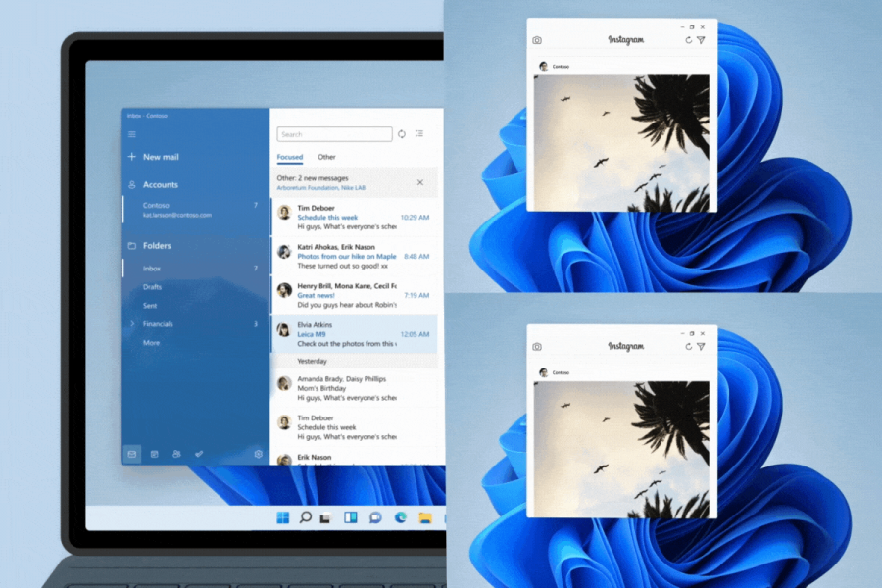Switch to the Other inbox tab
Viewport: 882px width, 588px height.
[326, 157]
